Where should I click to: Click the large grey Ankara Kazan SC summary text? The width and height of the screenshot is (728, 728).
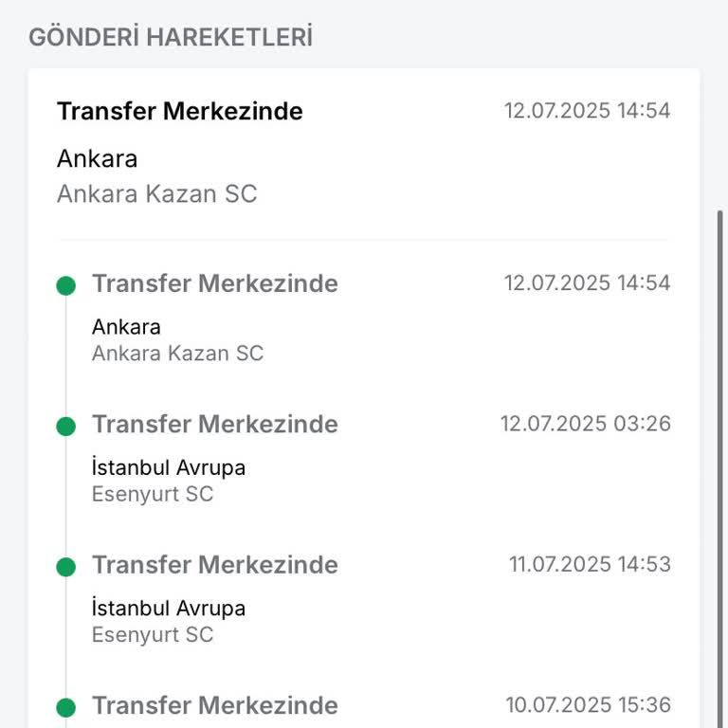(157, 194)
